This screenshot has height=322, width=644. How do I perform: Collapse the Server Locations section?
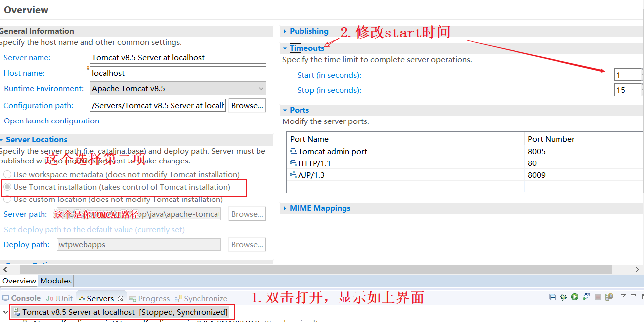point(2,140)
